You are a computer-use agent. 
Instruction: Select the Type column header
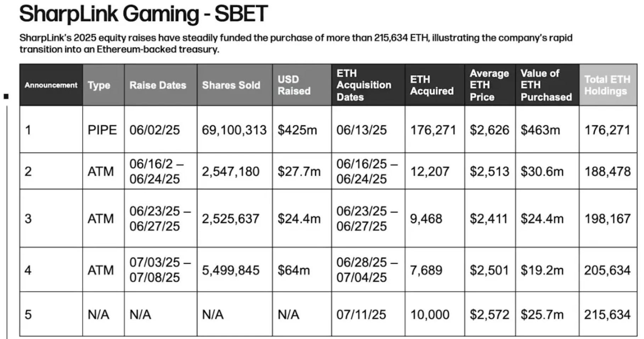click(x=99, y=85)
